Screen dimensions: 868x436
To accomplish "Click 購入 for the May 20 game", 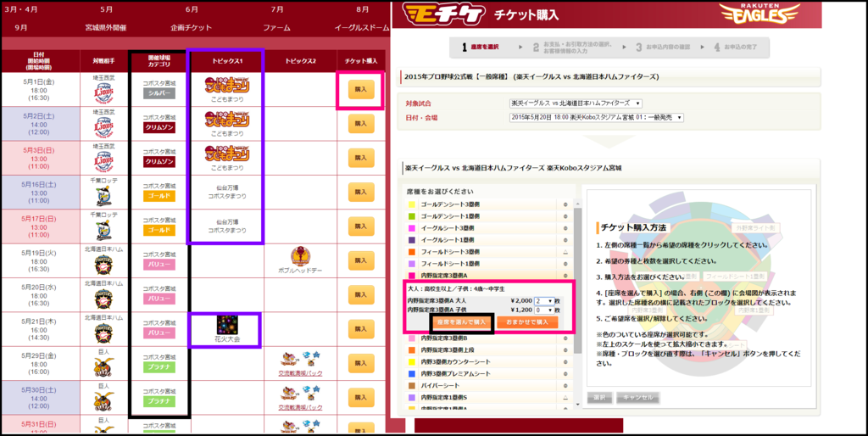I will pos(361,294).
